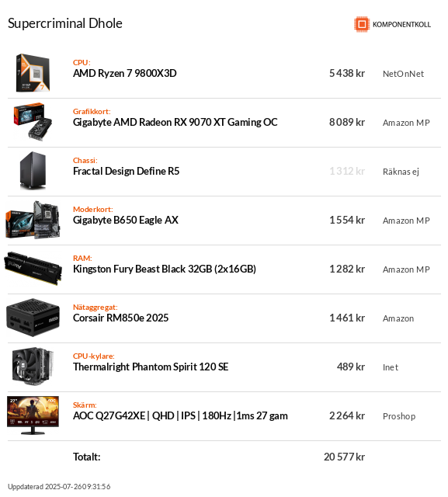
Task: Open the Proshop retailer link
Action: [x=399, y=416]
